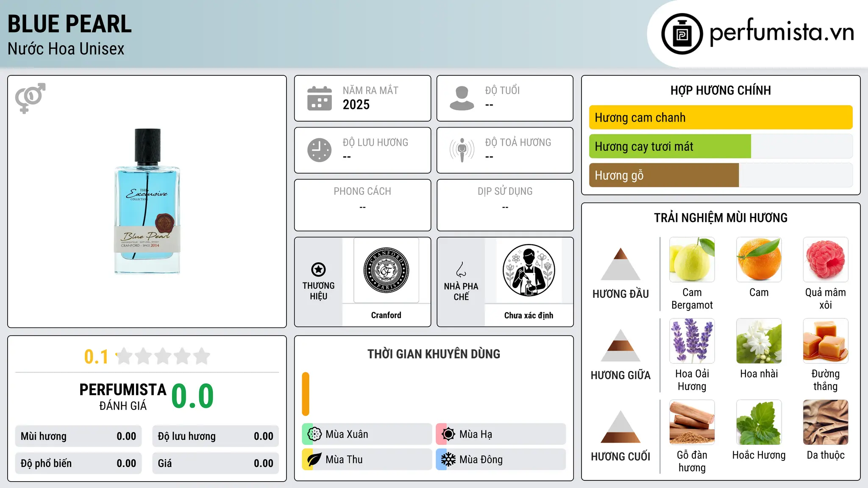Click the Giá score row

point(215,463)
